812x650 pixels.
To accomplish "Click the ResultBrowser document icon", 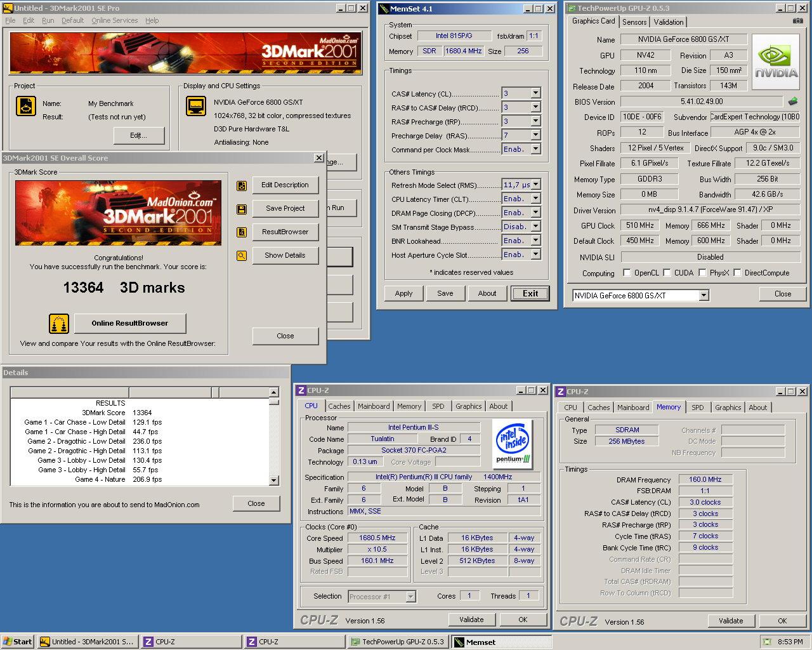I will point(242,232).
